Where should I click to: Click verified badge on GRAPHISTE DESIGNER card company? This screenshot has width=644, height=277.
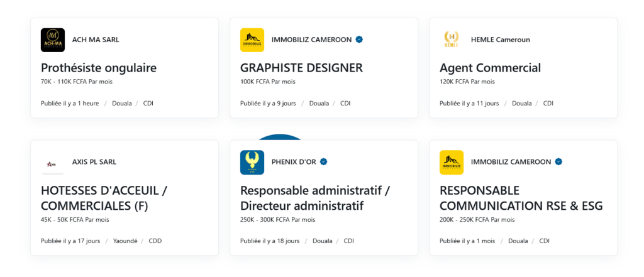pyautogui.click(x=359, y=40)
